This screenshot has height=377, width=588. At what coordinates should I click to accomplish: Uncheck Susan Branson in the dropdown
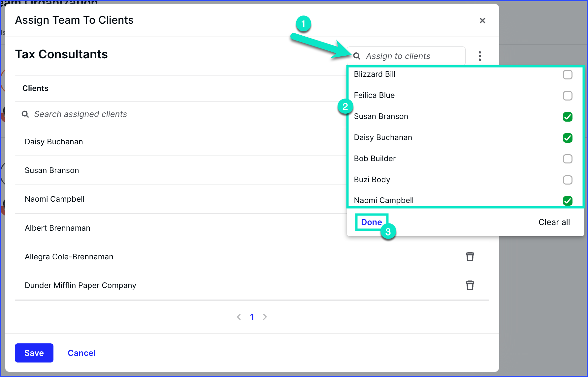pos(568,117)
